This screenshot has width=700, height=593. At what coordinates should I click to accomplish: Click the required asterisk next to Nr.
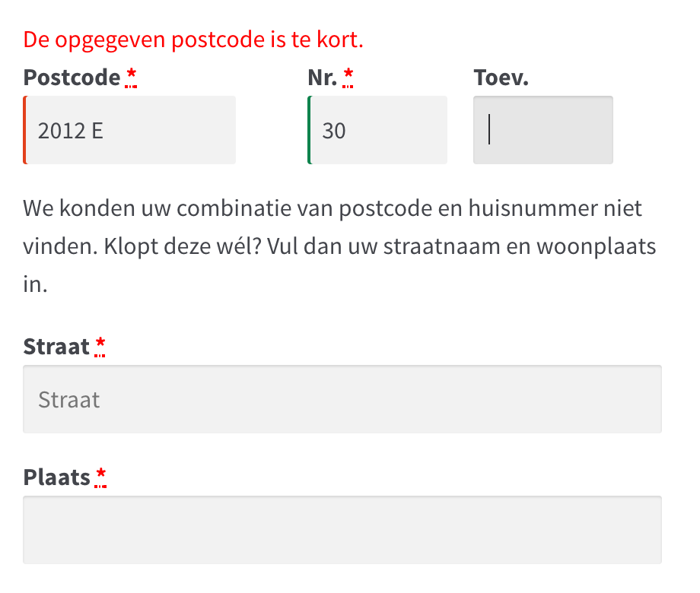pos(348,76)
